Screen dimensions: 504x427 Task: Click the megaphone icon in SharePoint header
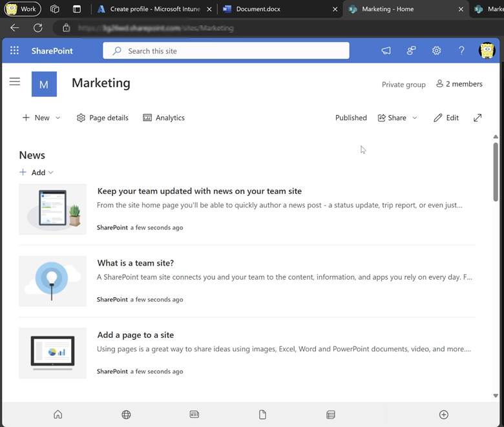(x=386, y=51)
